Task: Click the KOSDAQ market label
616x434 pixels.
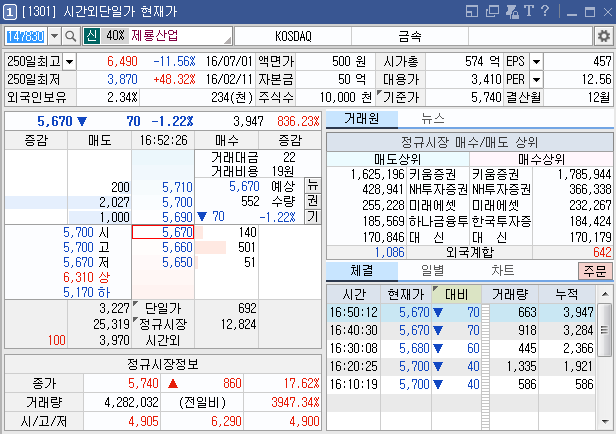Action: (x=293, y=37)
